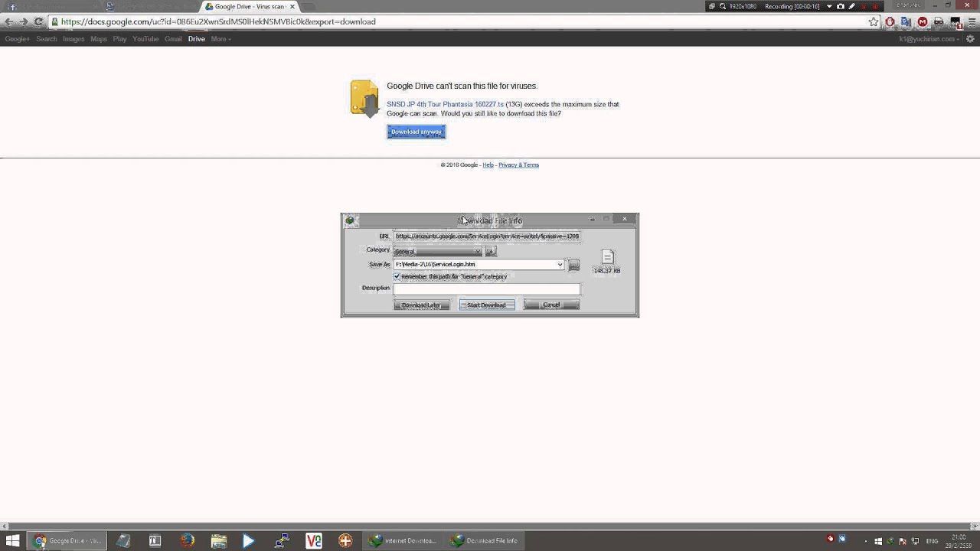Open the blue media player taskbar icon
The height and width of the screenshot is (551, 980).
click(248, 540)
